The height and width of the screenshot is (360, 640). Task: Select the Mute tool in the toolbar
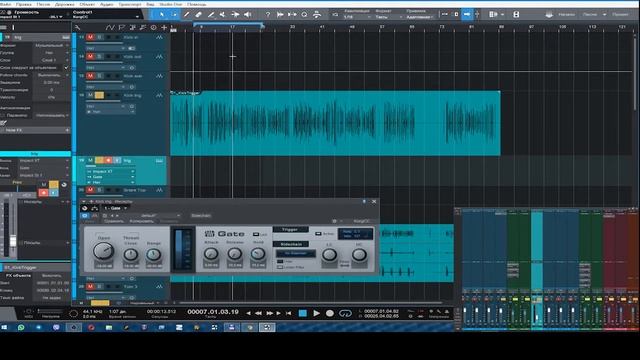tap(223, 14)
